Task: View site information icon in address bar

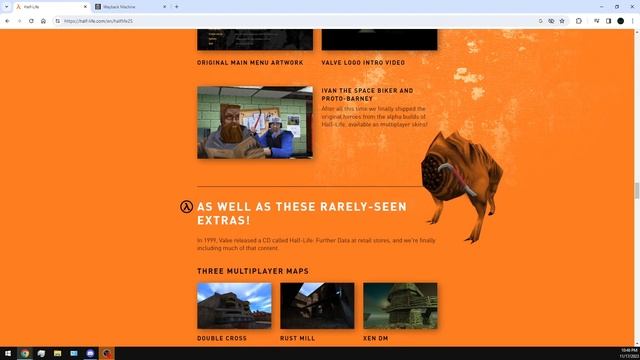Action: pos(58,21)
